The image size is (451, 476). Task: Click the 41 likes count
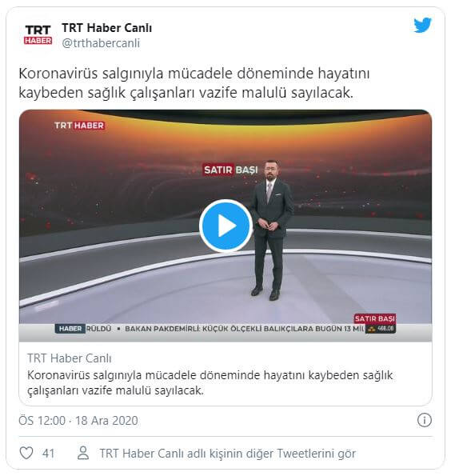click(x=49, y=454)
